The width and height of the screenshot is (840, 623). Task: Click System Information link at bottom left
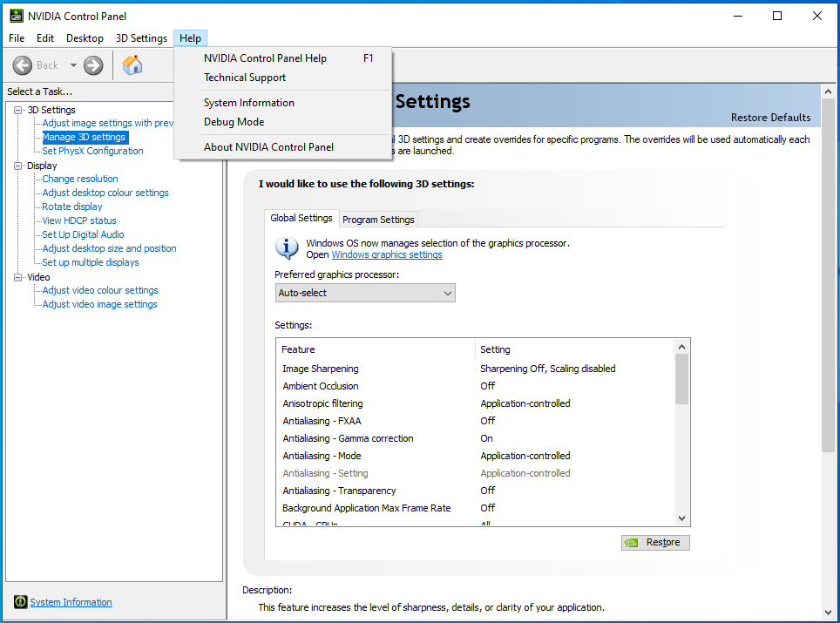click(x=71, y=601)
